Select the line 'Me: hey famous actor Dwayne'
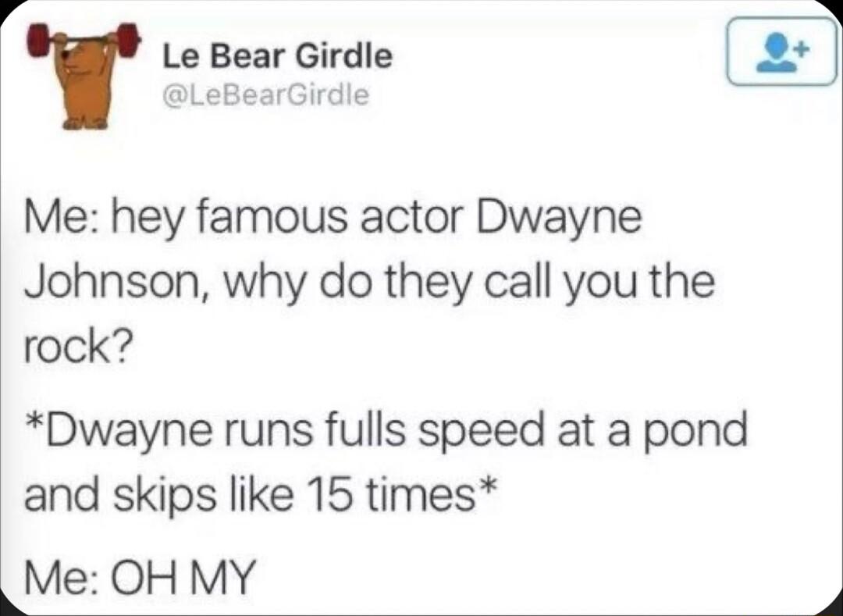843x616 pixels. point(333,220)
